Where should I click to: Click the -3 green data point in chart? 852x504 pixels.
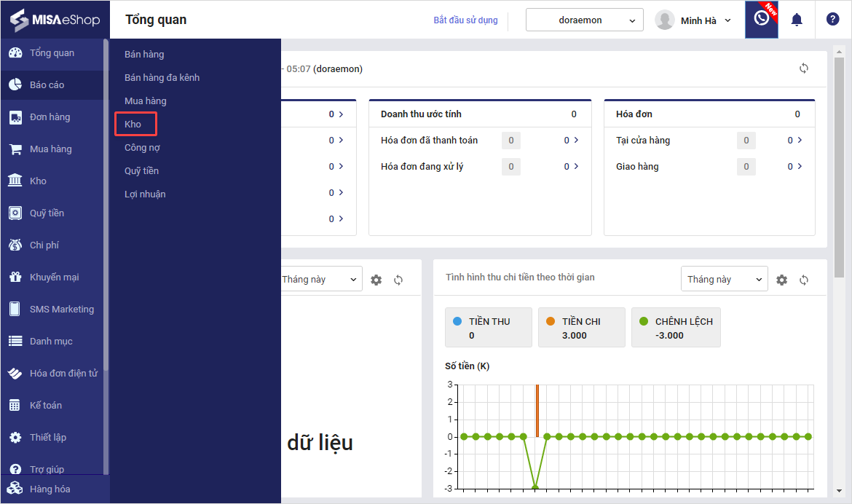coord(535,487)
